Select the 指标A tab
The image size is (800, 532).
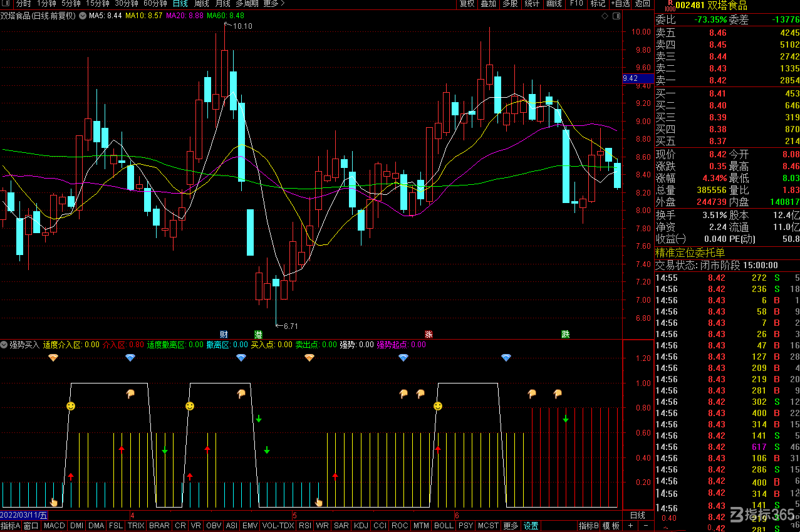point(11,526)
